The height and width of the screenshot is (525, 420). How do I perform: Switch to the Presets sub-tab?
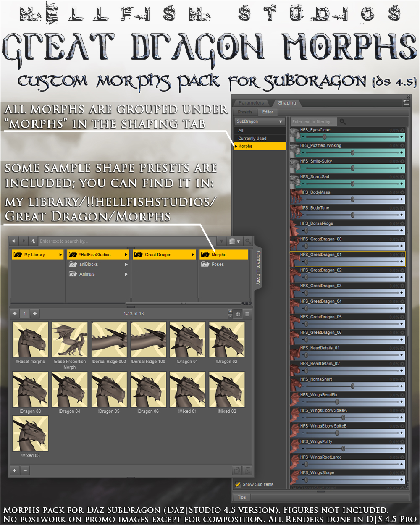245,112
